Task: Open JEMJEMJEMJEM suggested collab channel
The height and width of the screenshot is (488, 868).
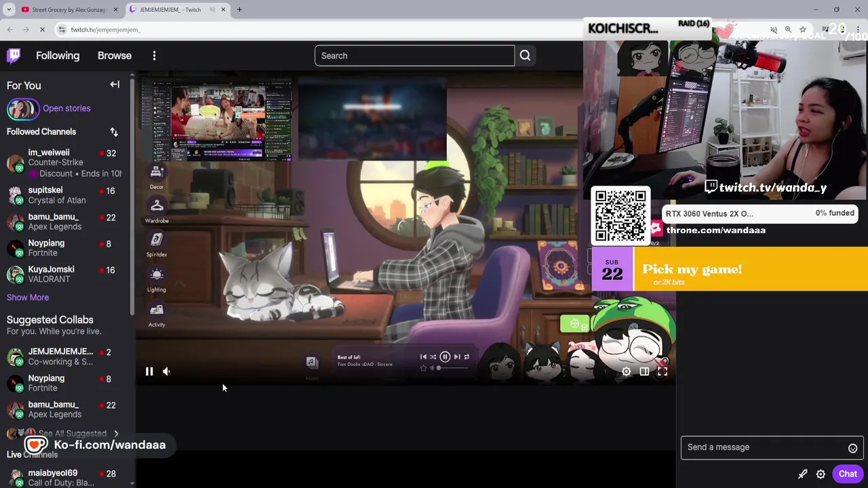Action: pyautogui.click(x=64, y=357)
